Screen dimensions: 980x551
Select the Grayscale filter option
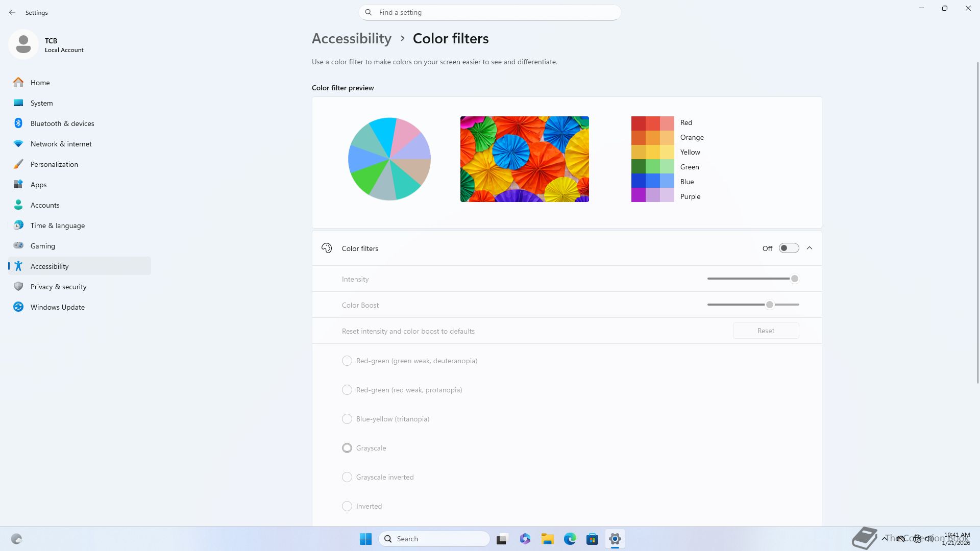[x=347, y=448]
